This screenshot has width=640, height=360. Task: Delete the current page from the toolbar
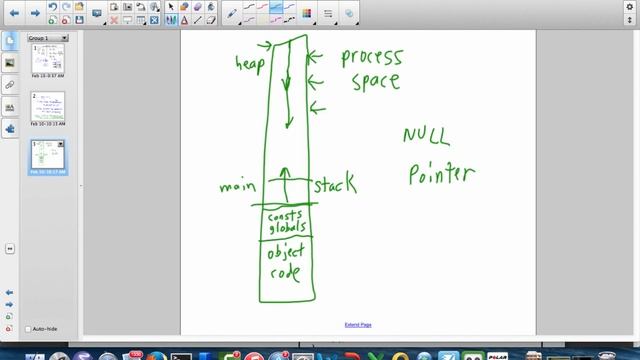coord(66,20)
